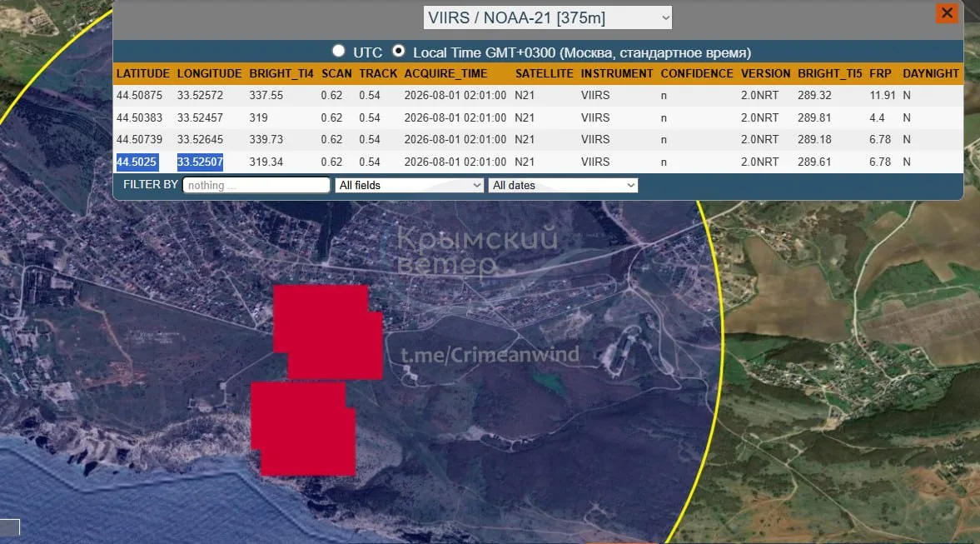Image resolution: width=980 pixels, height=544 pixels.
Task: Click the t.me/Crimeanwind watermark text
Action: [490, 355]
